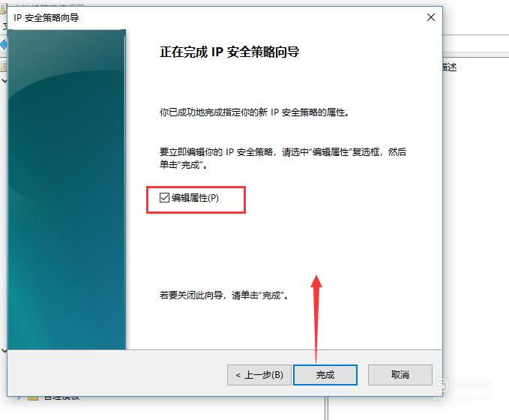This screenshot has width=509, height=420.
Task: Close the IP 安全策略向导 dialog
Action: pyautogui.click(x=431, y=17)
